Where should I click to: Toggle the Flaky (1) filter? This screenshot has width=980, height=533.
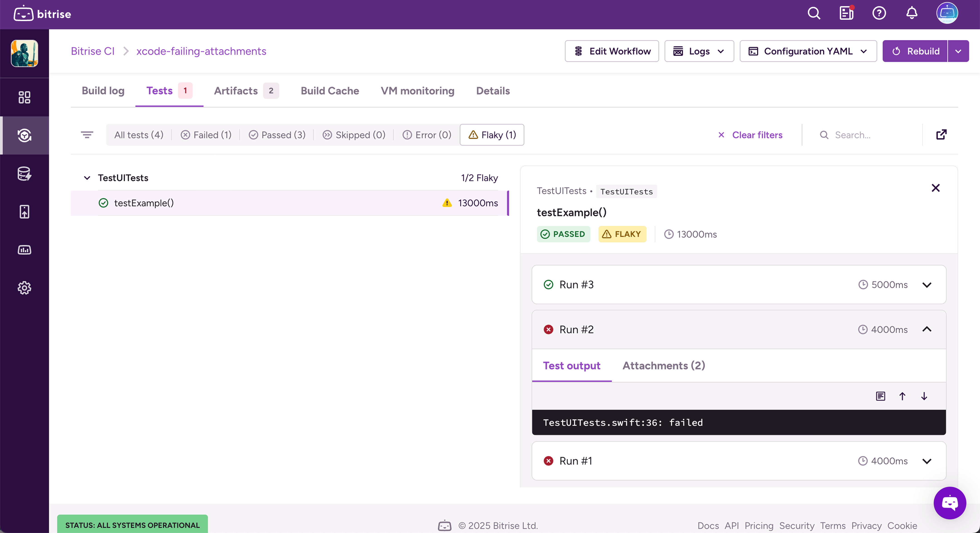coord(492,135)
